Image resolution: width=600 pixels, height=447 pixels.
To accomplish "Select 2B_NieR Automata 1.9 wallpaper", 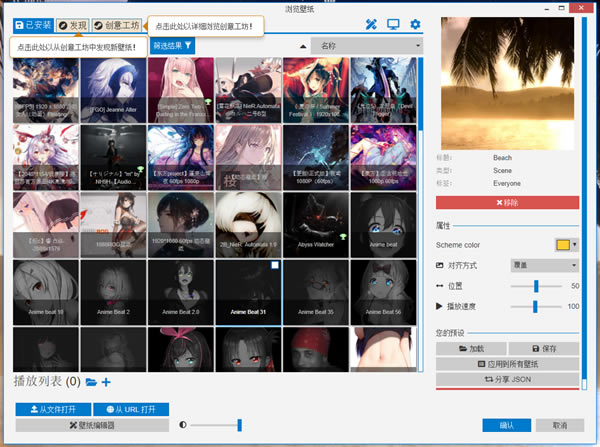I will [248, 225].
